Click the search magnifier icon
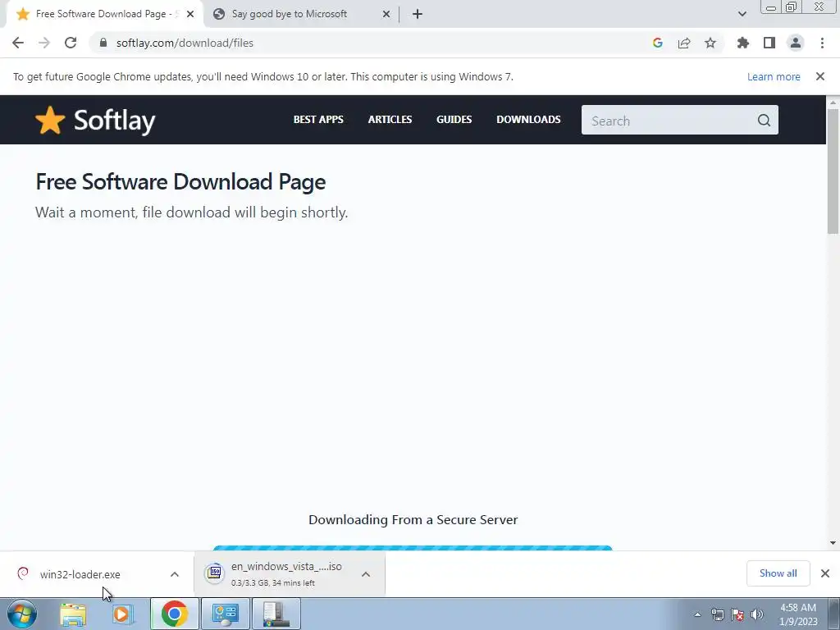 tap(764, 121)
